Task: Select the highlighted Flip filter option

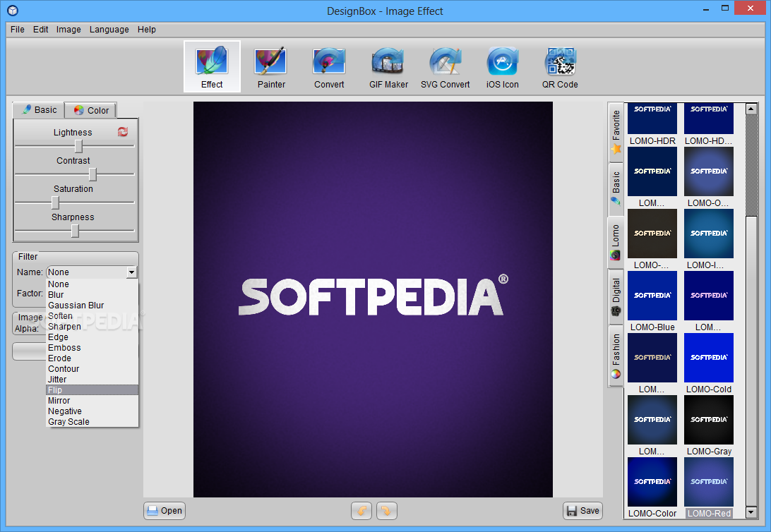Action: (x=92, y=390)
